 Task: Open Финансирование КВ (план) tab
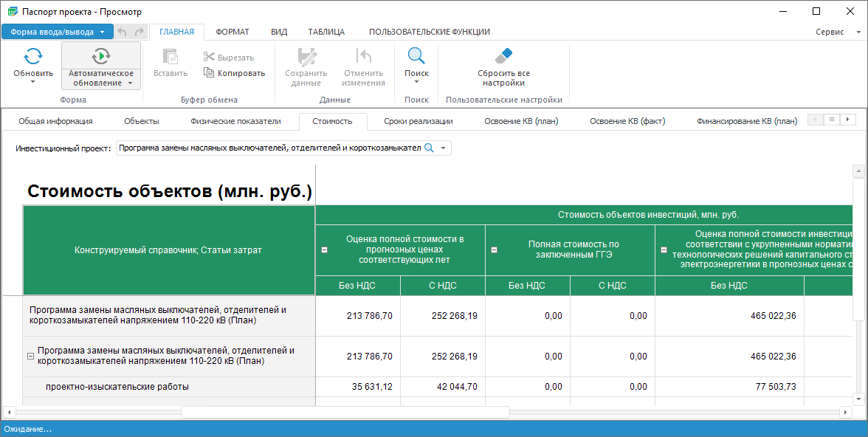747,121
